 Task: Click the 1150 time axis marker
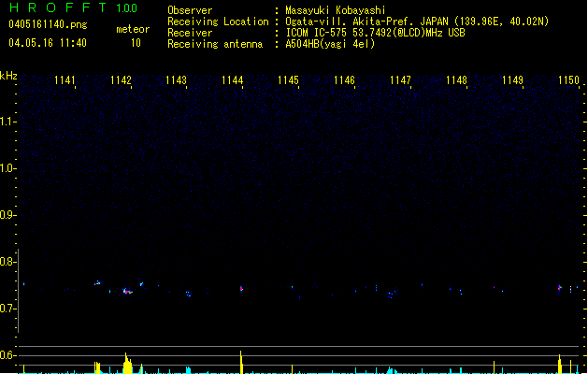pos(569,80)
